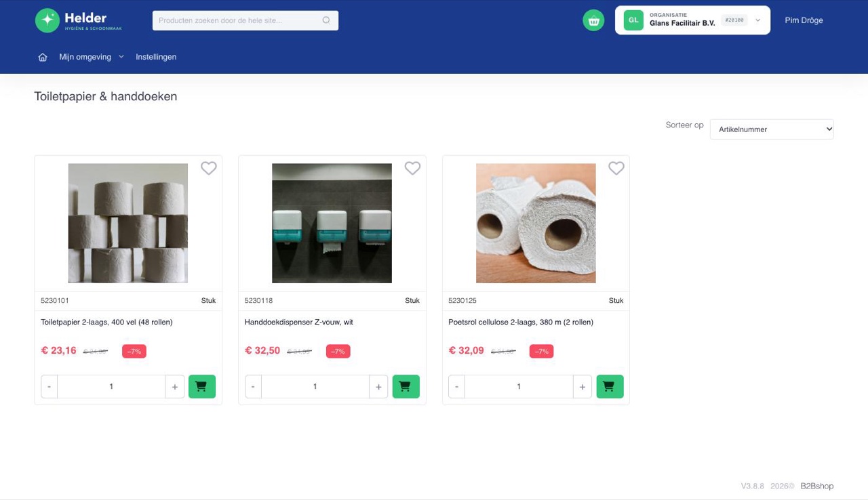Screen dimensions: 868x500
Task: Increase quantity for Toiletpapier 2-laags
Action: pos(175,386)
